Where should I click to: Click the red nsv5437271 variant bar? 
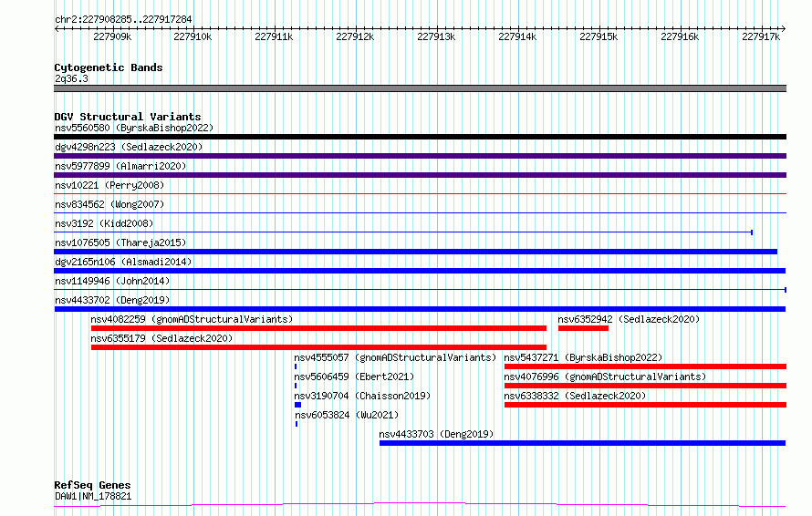click(x=645, y=366)
